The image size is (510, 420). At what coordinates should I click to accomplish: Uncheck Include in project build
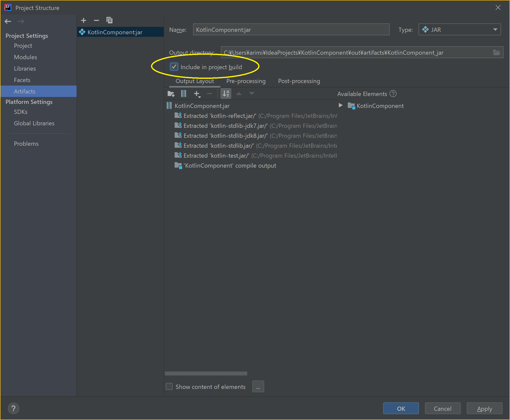(x=174, y=67)
